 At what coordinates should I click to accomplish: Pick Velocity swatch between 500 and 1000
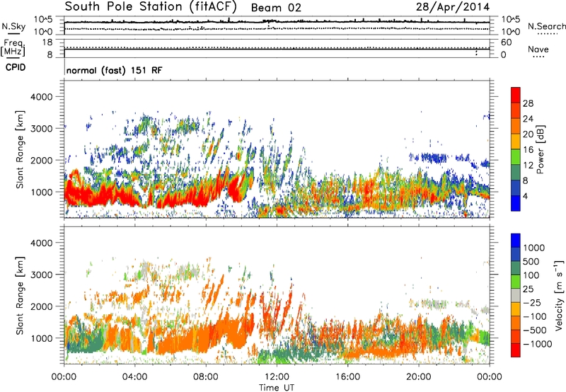[516, 255]
